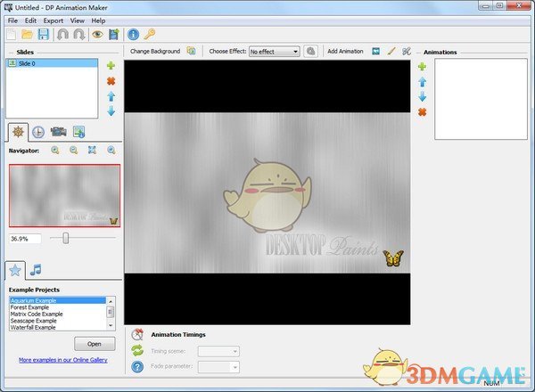535x392 pixels.
Task: Switch to the ship wheel Navigator tab
Action: (x=18, y=132)
